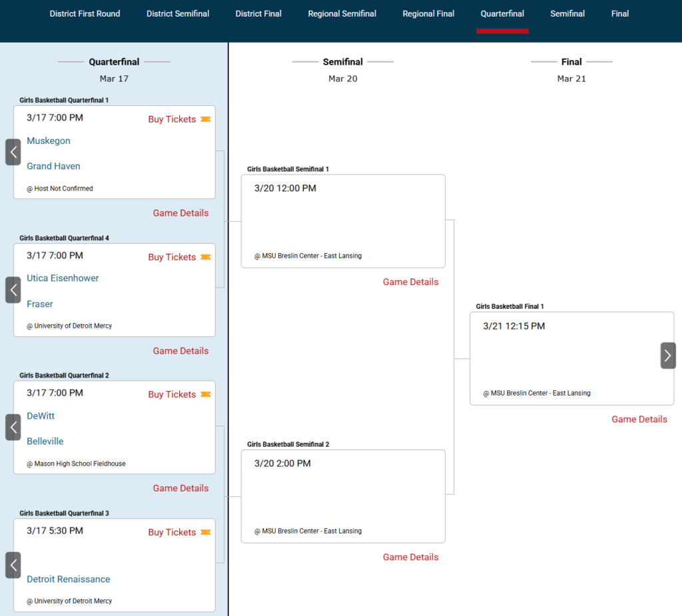Open the Belleville team page
682x616 pixels.
click(45, 442)
